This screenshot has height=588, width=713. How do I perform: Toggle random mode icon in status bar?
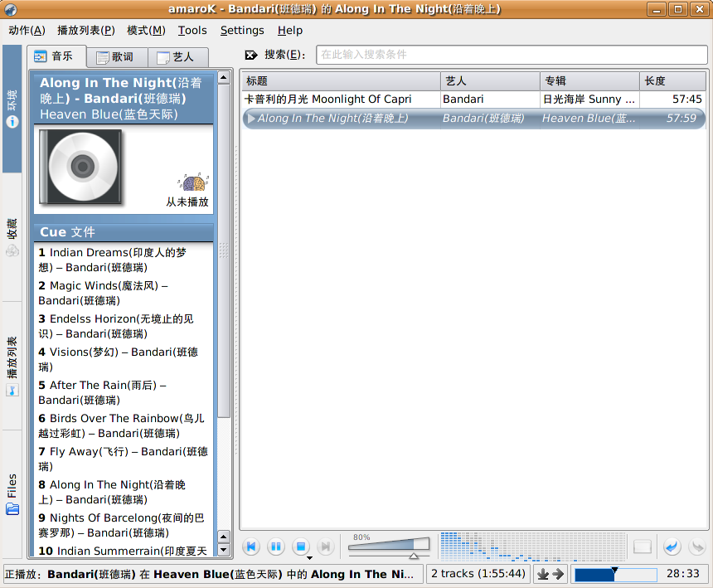click(x=543, y=575)
